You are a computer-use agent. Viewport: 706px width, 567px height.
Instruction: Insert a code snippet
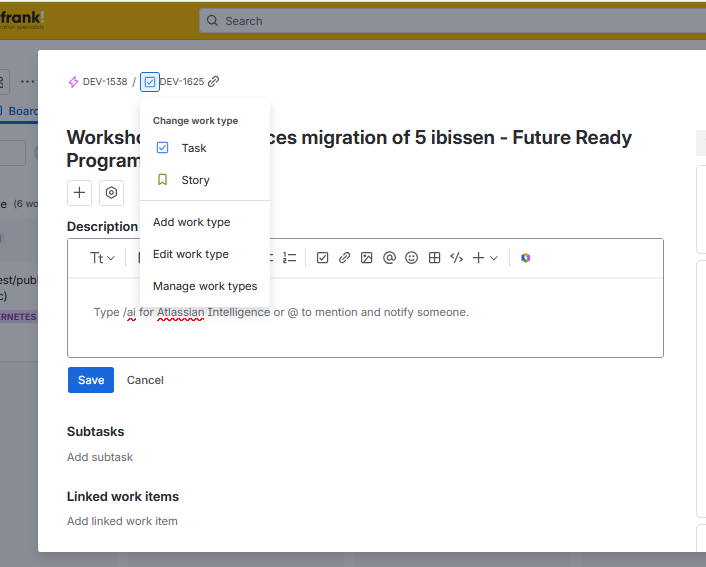(457, 258)
